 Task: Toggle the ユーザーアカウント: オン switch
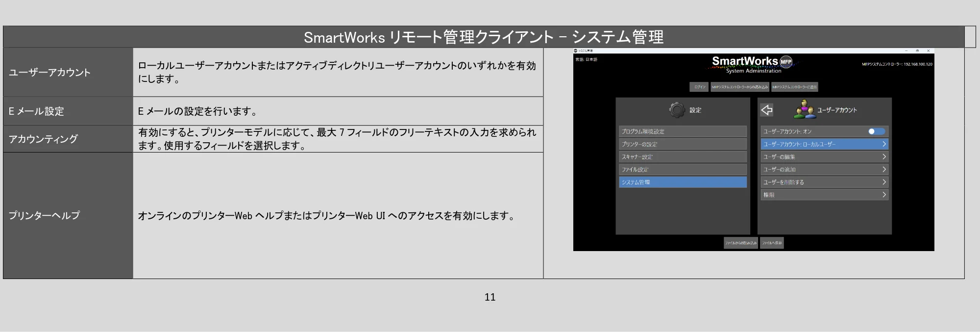877,131
